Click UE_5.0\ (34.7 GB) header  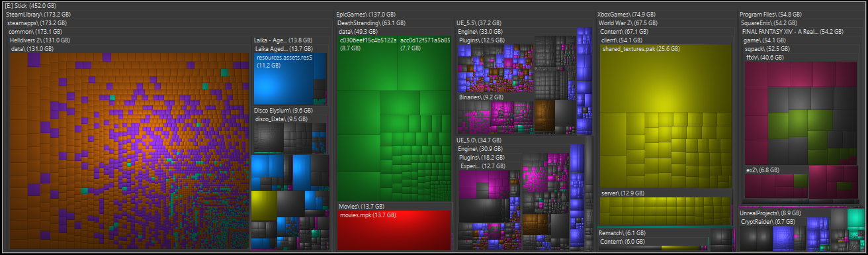pyautogui.click(x=479, y=140)
